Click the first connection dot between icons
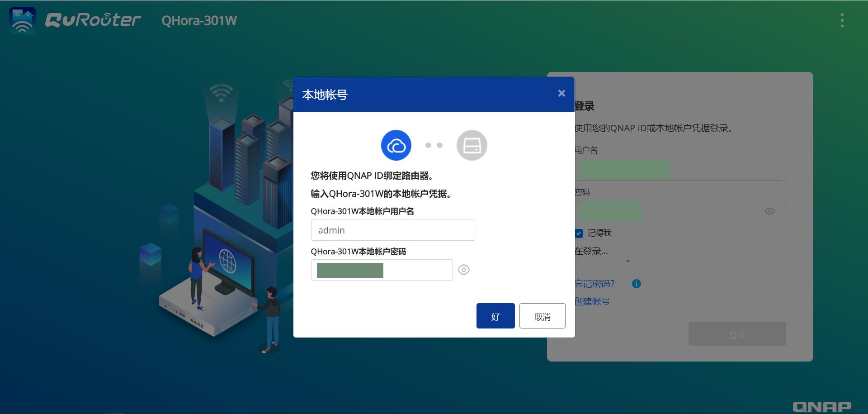868x414 pixels. pos(428,145)
